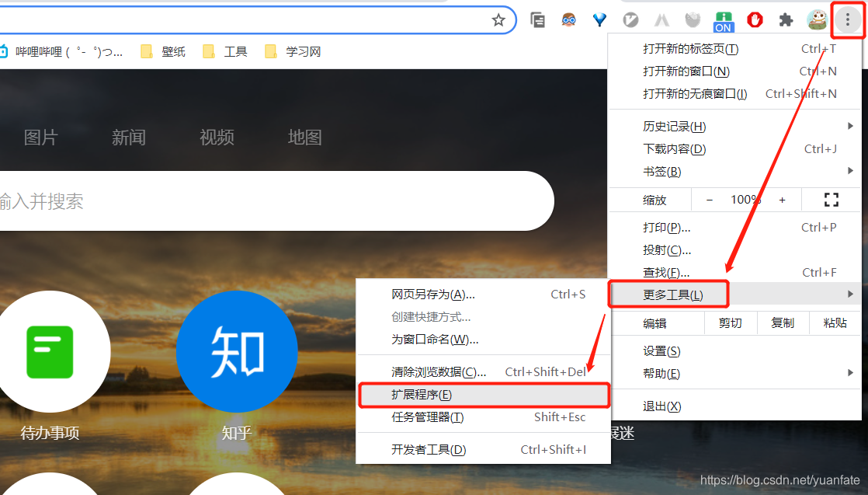This screenshot has width=868, height=495.
Task: Select 打开新的无痕窗口(I) menu item
Action: (x=735, y=94)
